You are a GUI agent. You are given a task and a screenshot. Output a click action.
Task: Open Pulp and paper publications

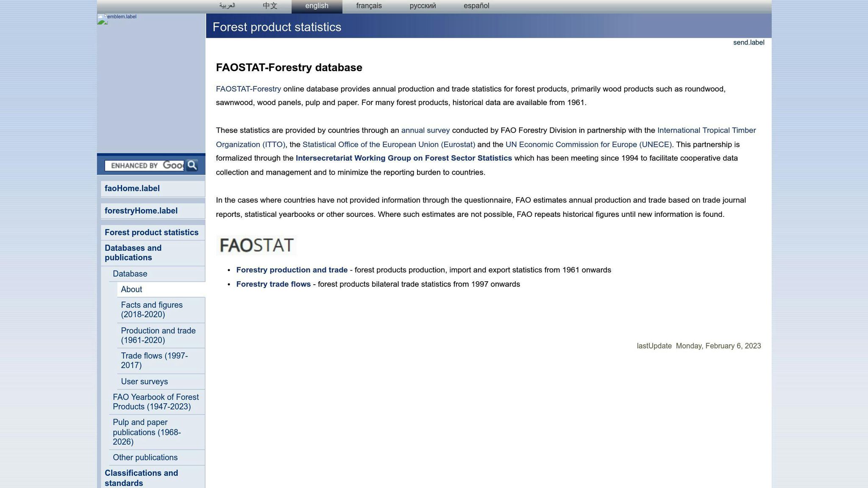(x=157, y=432)
